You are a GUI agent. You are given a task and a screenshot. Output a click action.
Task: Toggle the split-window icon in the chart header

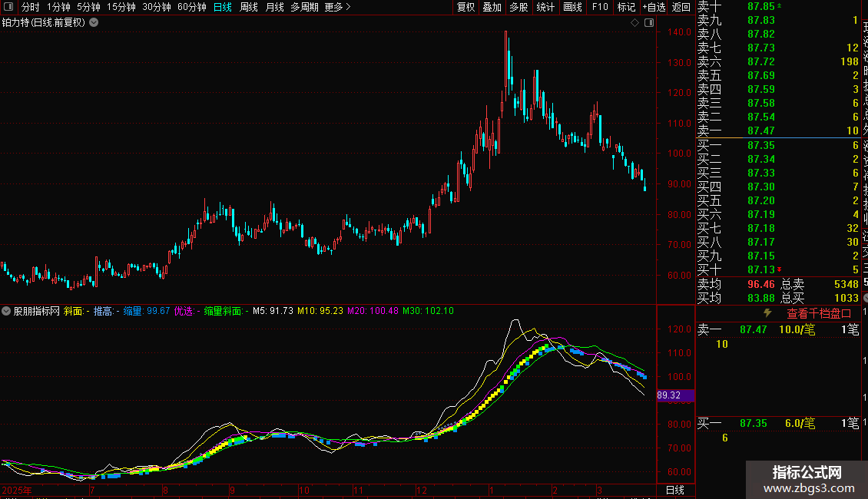649,23
